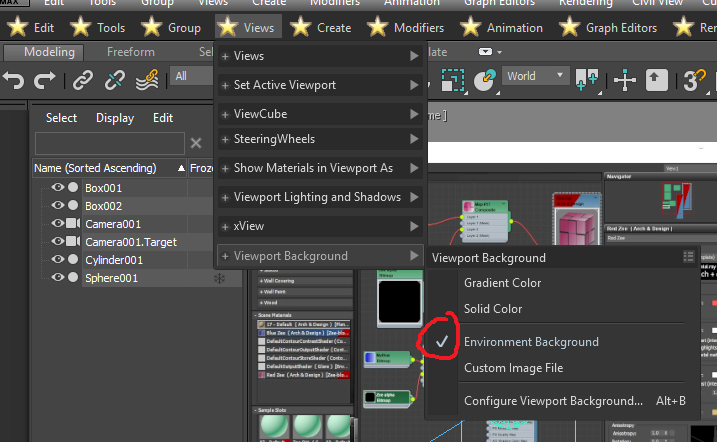The width and height of the screenshot is (717, 442).
Task: Toggle visibility eye of Cylinder001
Action: 58,259
